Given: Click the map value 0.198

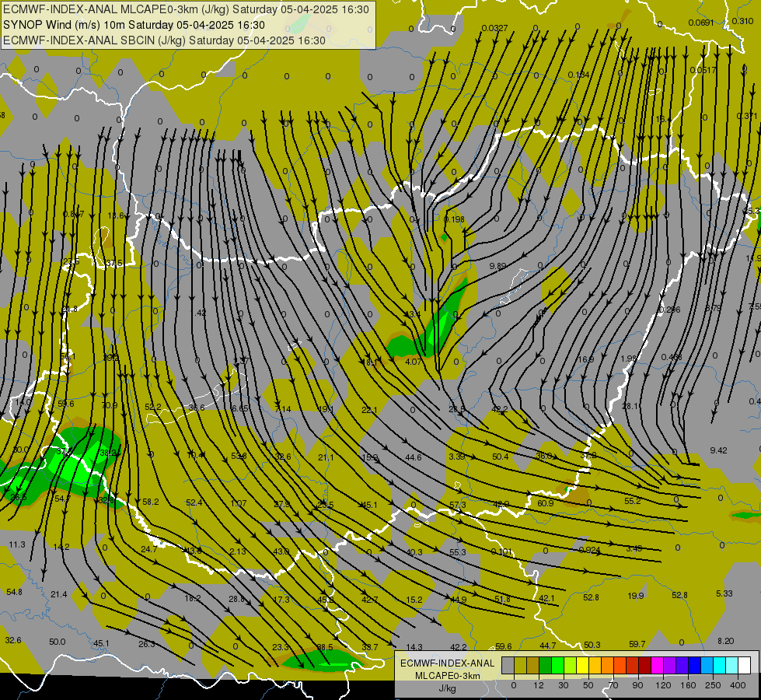Looking at the screenshot, I should click(454, 219).
